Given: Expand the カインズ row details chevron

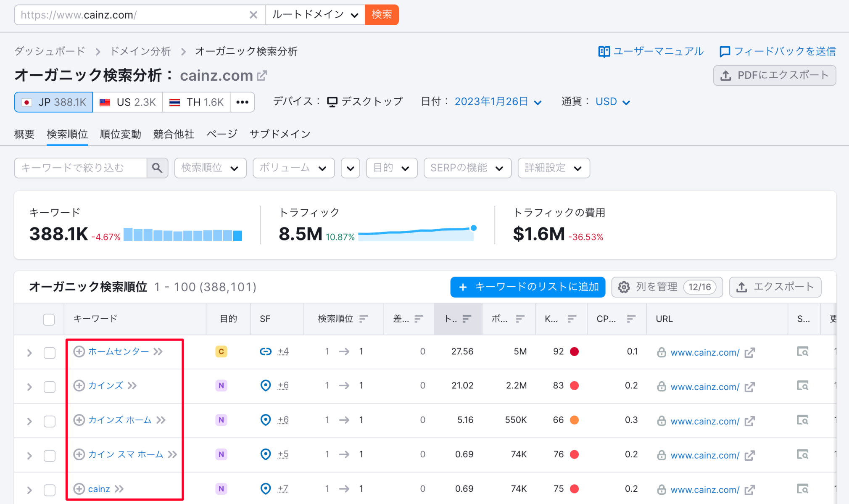Looking at the screenshot, I should 29,387.
